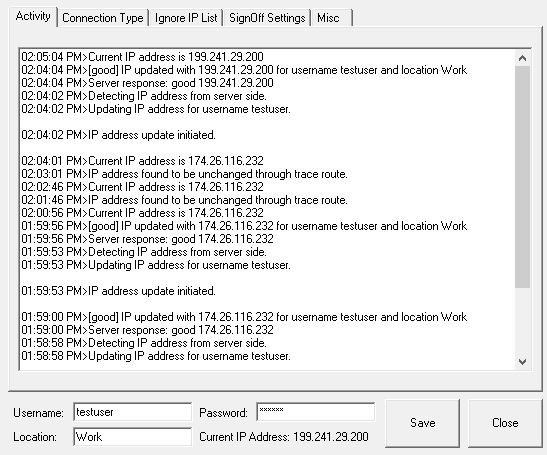547x455 pixels.
Task: Click the 02:03:01 PM trace route log entry
Action: 184,174
